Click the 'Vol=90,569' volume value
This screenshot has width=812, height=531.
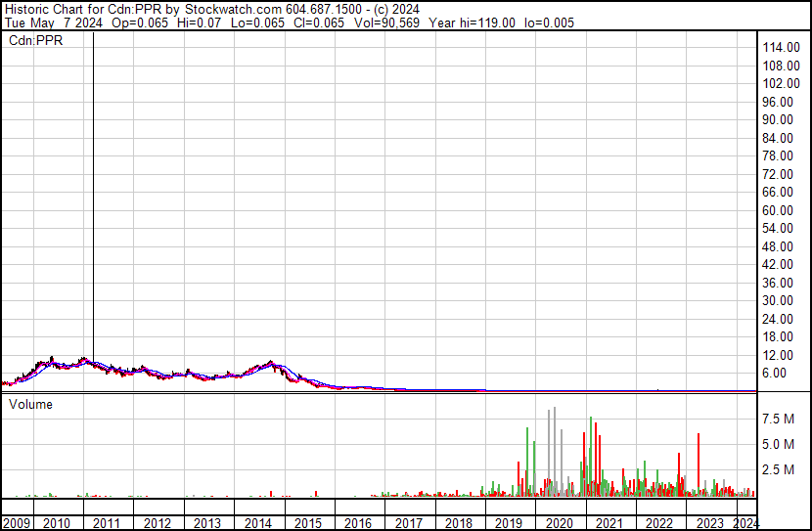click(386, 22)
